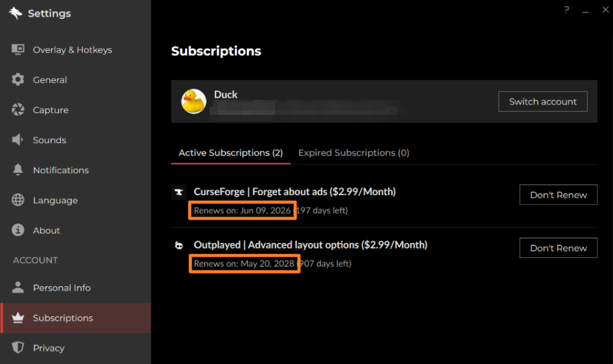
Task: Click the Outplayed | Advanced layout options title
Action: click(x=310, y=245)
